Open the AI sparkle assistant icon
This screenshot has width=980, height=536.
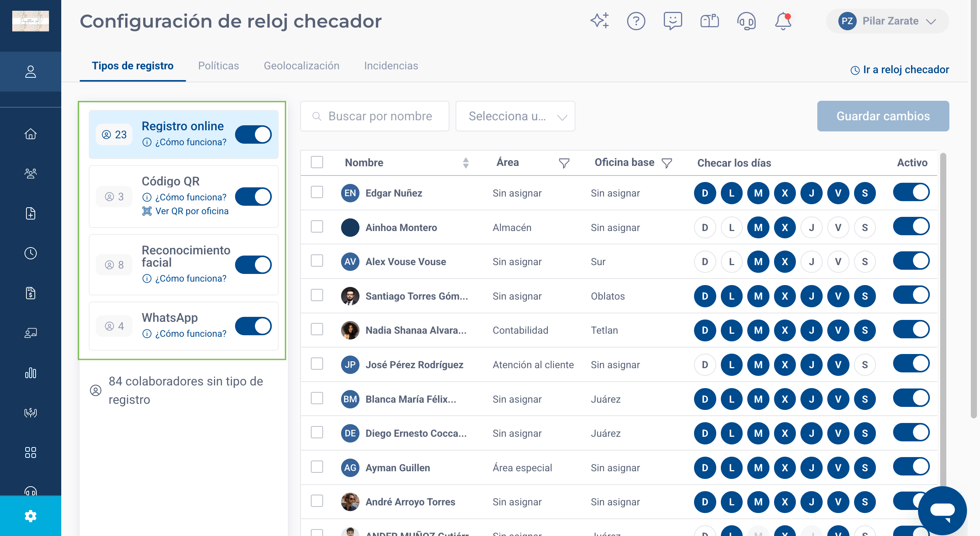tap(599, 21)
